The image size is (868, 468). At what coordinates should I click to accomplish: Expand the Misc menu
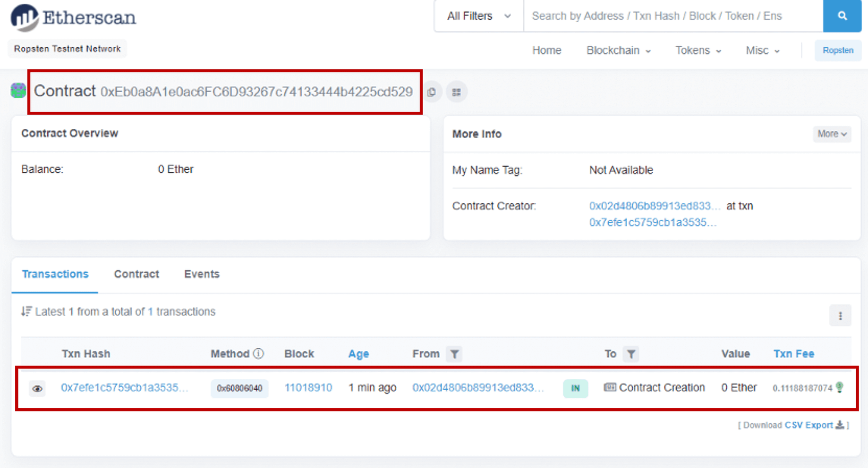(x=763, y=50)
